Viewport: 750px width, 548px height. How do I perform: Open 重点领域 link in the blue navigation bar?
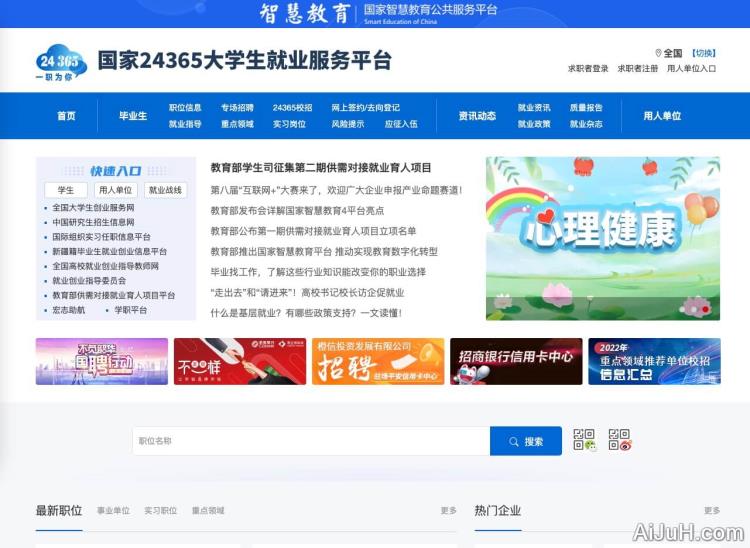click(237, 124)
